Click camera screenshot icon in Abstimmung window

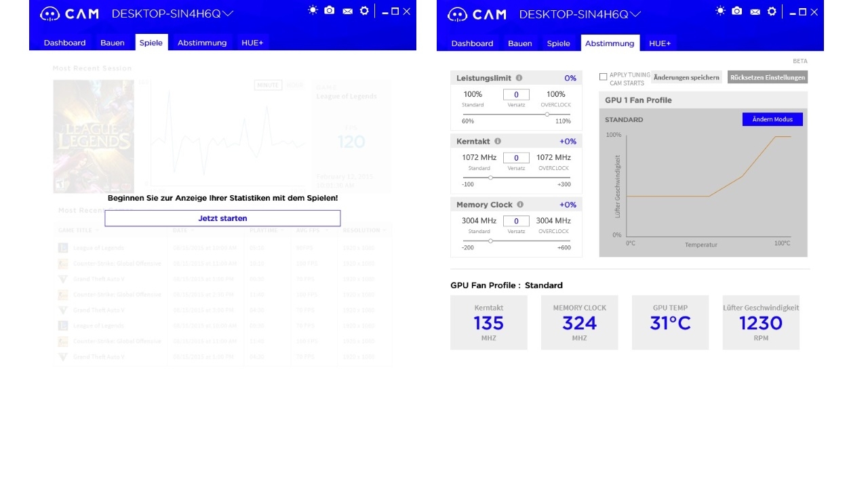[737, 11]
